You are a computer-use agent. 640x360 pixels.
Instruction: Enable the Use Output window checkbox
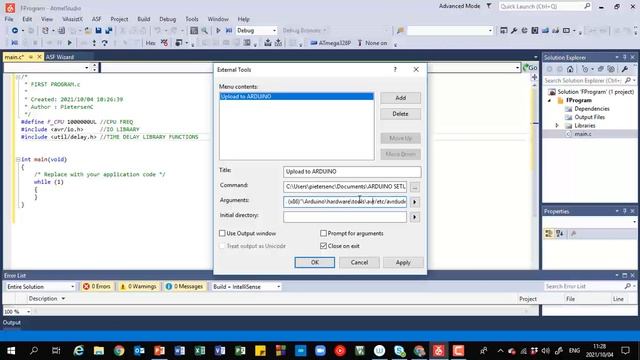pos(222,233)
